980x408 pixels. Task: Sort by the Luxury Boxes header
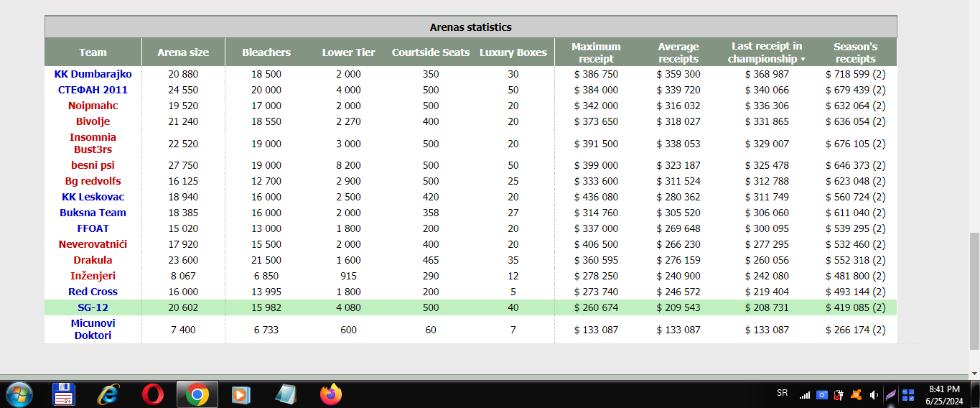(x=513, y=52)
